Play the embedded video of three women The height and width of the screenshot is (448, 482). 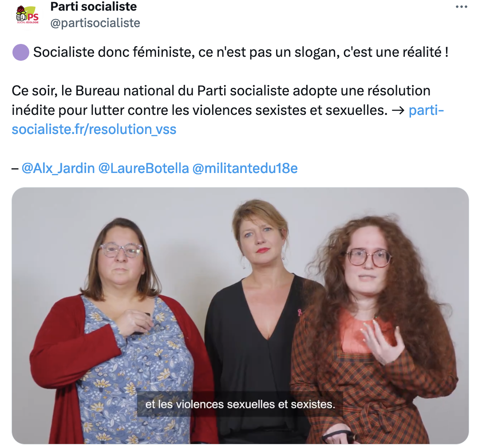tap(240, 315)
